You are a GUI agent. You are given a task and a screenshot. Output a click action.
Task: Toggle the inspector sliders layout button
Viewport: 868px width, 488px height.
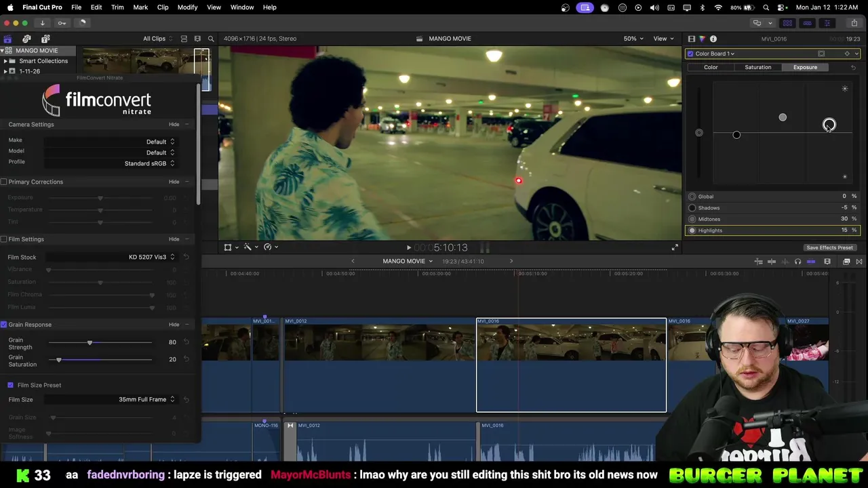[827, 23]
